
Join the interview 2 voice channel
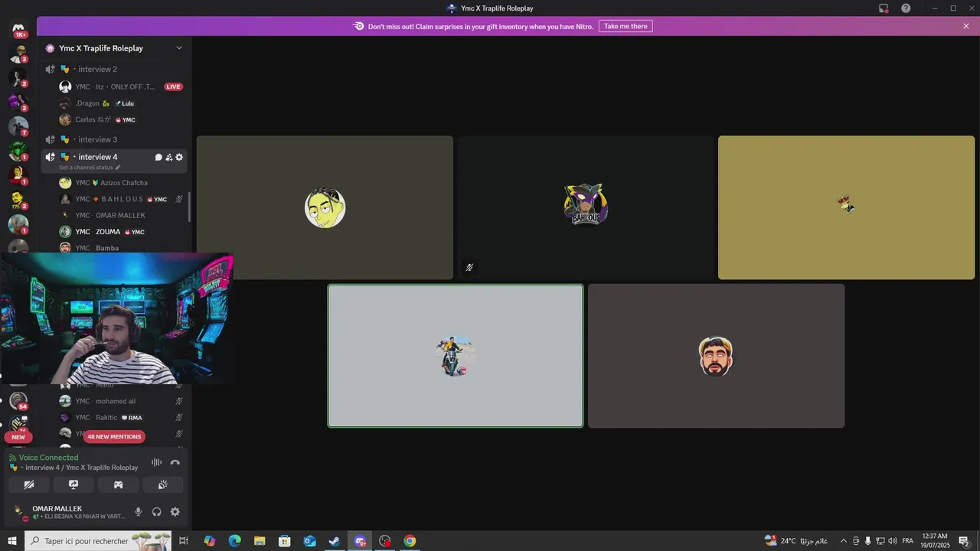tap(114, 69)
